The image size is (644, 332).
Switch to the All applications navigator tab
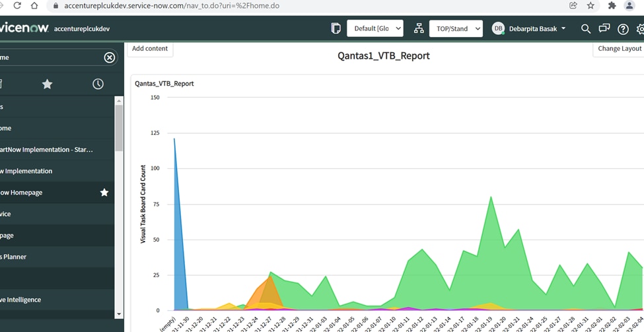1,84
